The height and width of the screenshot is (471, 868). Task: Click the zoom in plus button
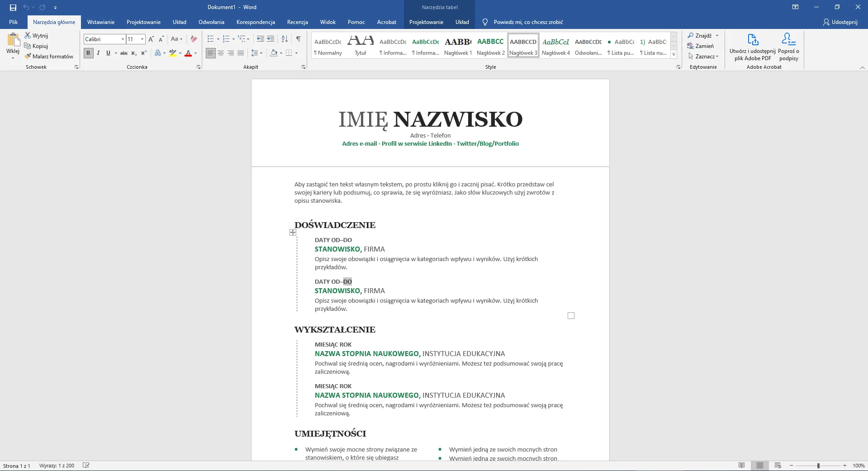[x=844, y=466]
